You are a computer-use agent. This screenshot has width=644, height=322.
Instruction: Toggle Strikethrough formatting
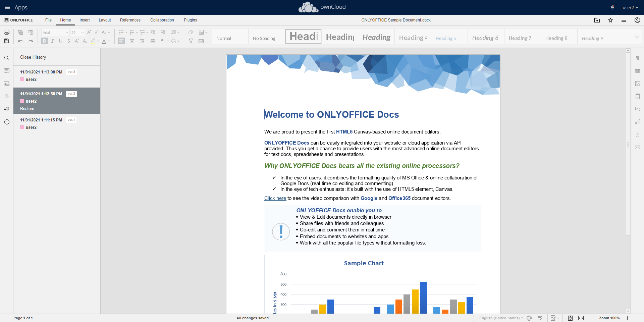(x=69, y=41)
